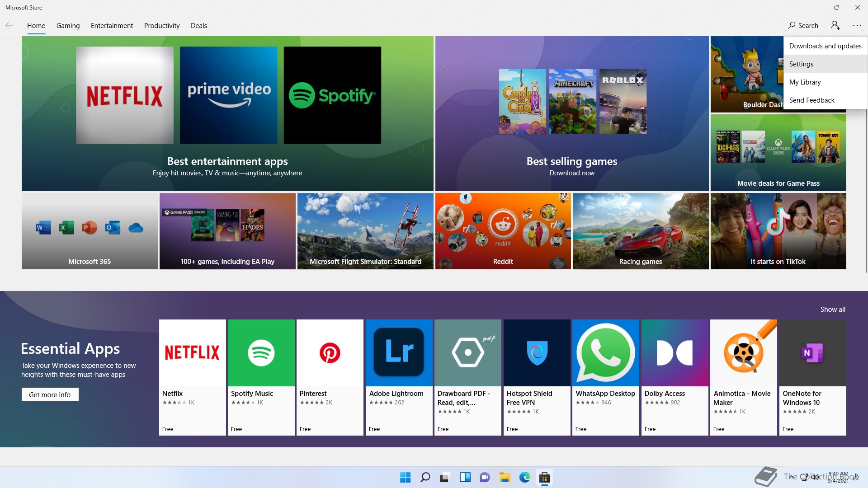Launch File Explorer from taskbar

(505, 477)
